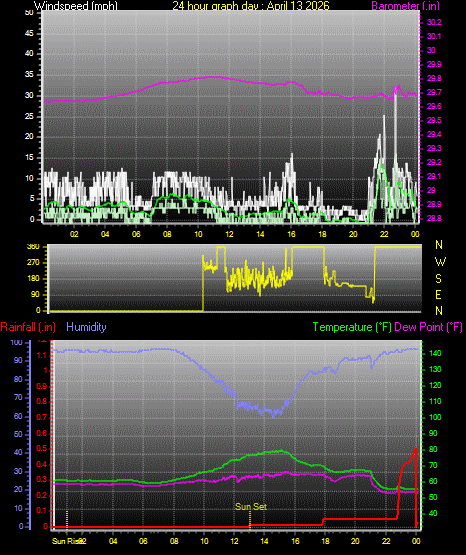Select the 0.5 rainfall axis value
This screenshot has width=466, height=555.
(42, 449)
